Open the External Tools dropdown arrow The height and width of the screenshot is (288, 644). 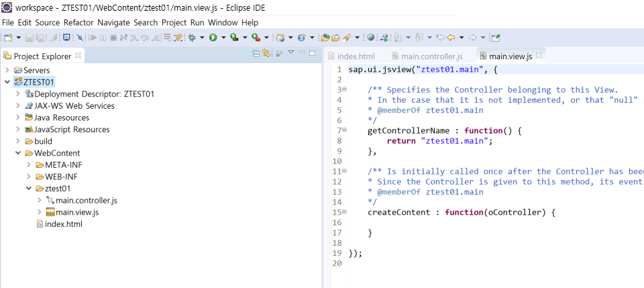coord(266,38)
